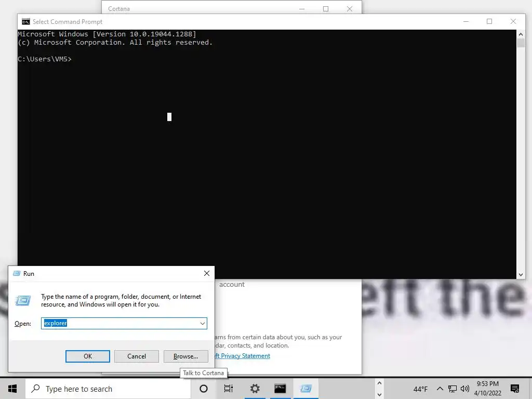532x399 pixels.
Task: Click Browse... in the Run dialog
Action: pos(185,356)
